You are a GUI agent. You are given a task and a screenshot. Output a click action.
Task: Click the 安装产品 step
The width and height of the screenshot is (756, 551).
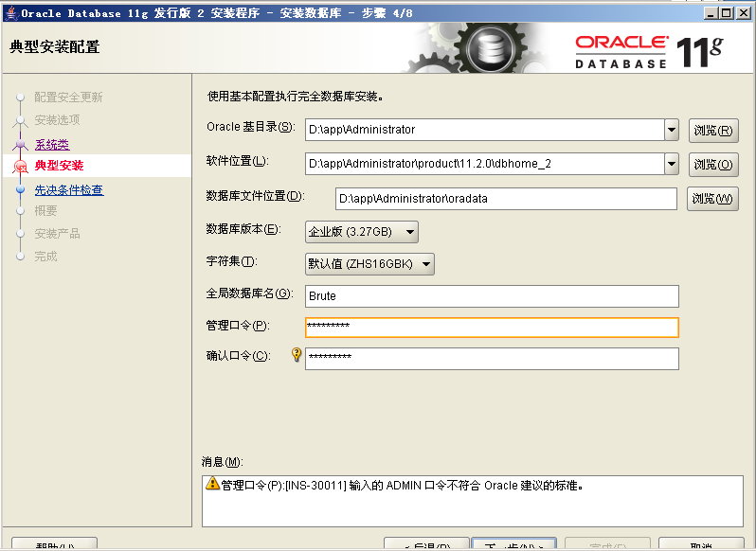[57, 234]
